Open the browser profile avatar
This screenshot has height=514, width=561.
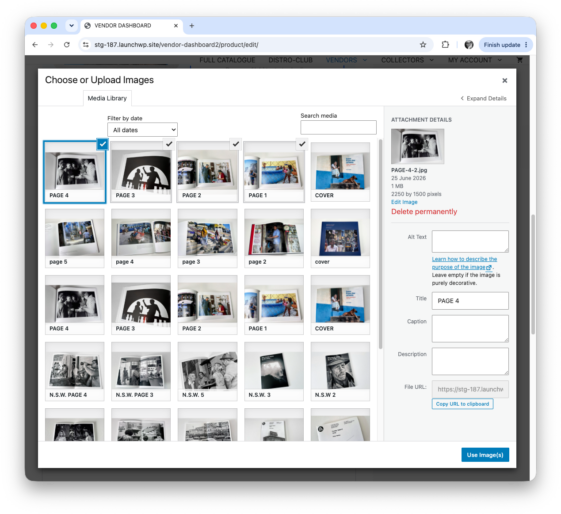point(469,45)
